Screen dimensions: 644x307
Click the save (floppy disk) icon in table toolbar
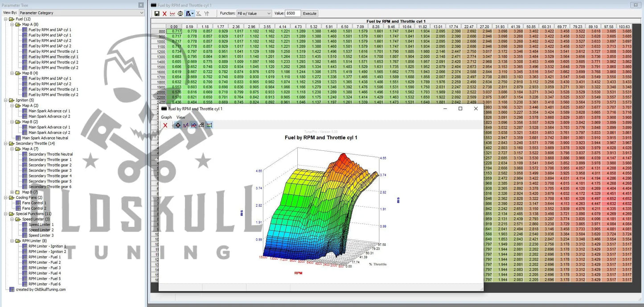tap(157, 14)
